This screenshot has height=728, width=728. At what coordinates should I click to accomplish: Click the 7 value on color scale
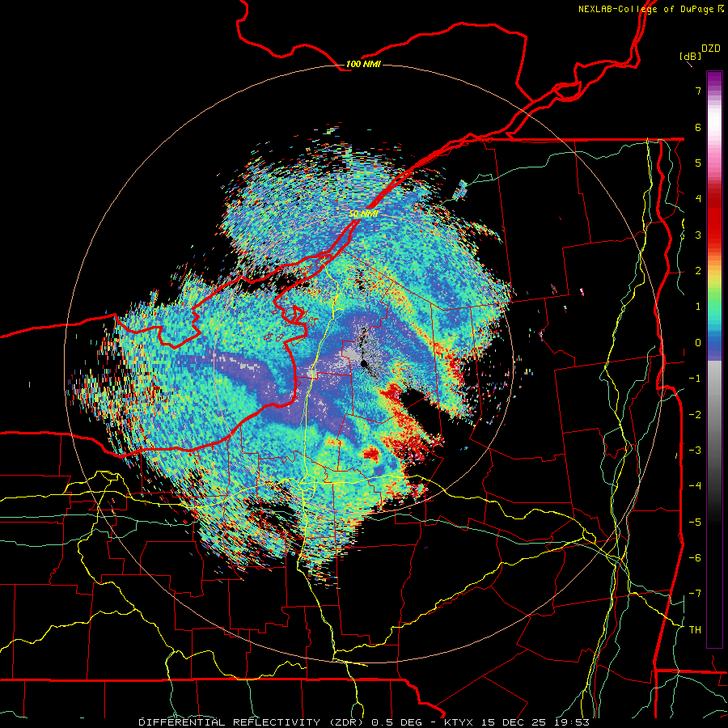tap(698, 91)
